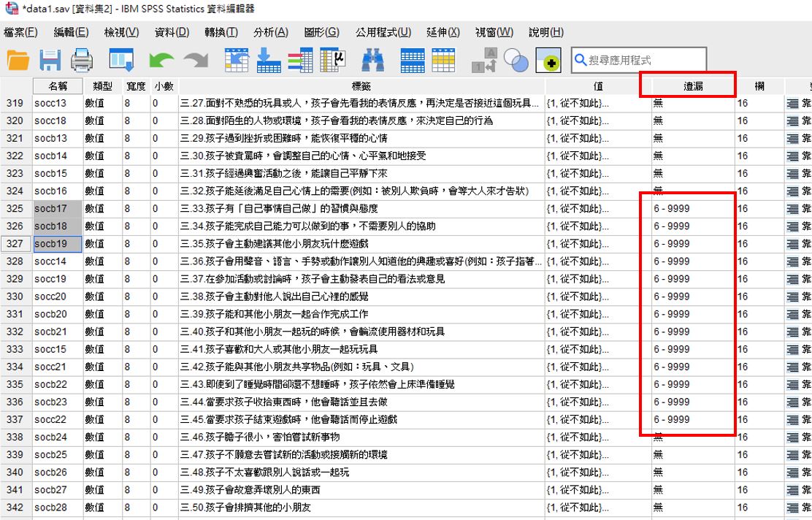Click the circled plus toolbar icon
This screenshot has height=520, width=812.
[548, 61]
